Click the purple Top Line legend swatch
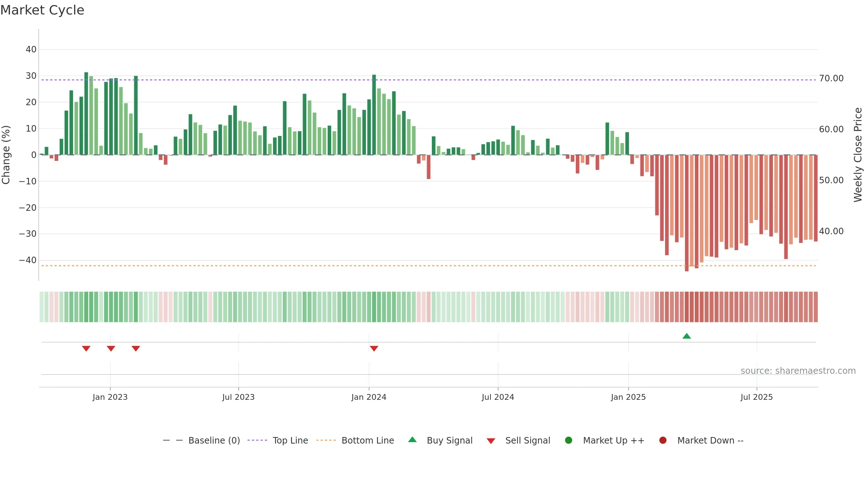 (258, 440)
